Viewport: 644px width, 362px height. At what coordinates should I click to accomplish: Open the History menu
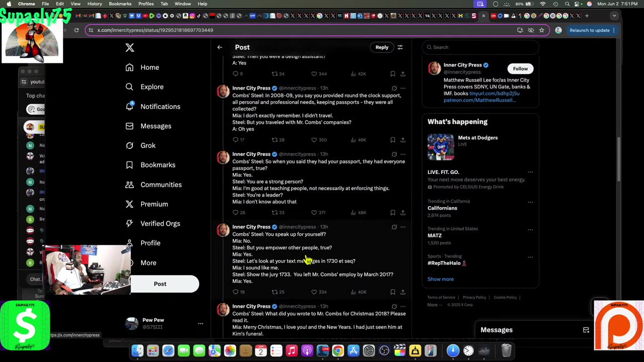pos(95,4)
